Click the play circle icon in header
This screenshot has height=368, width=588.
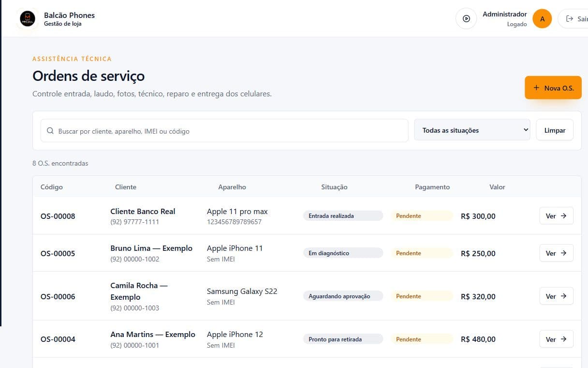(466, 18)
